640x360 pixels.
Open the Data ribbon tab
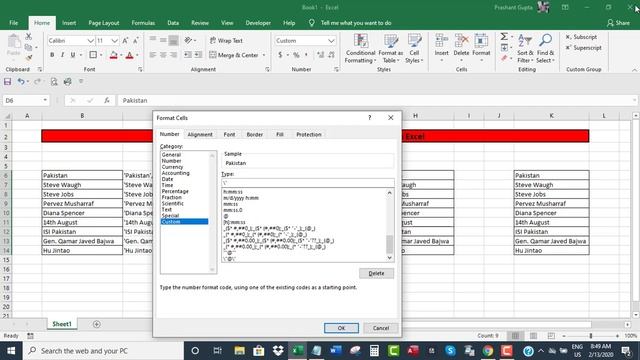(173, 23)
